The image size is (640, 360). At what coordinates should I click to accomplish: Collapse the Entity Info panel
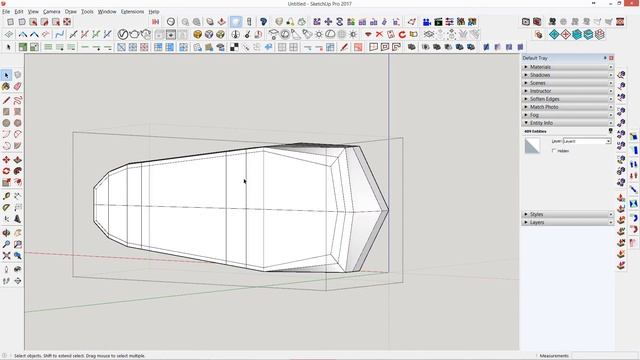click(x=568, y=123)
